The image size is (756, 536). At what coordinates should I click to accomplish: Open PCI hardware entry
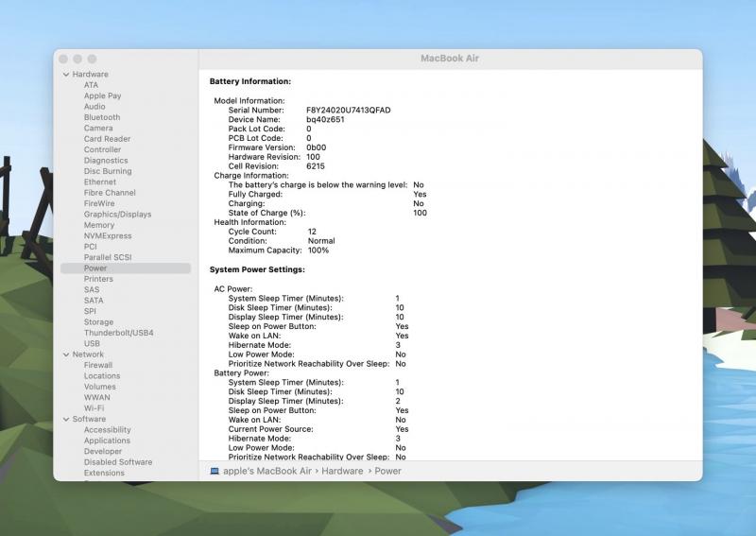tap(90, 247)
